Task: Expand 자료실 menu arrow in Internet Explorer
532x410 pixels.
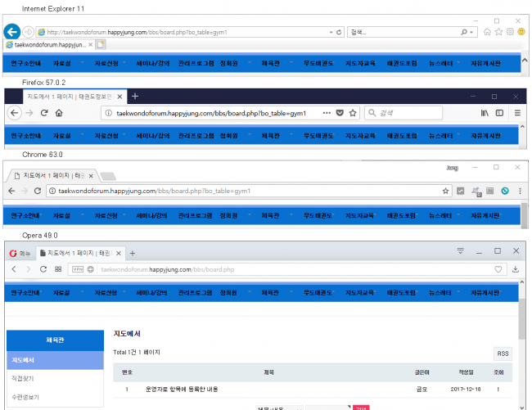Action: coord(82,62)
